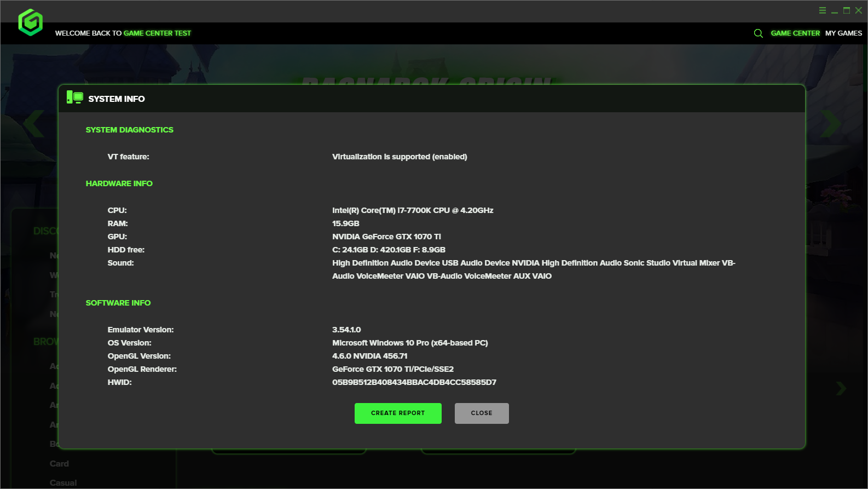Screen dimensions: 868x489
Task: Go to next banner with right arrow
Action: (x=831, y=124)
